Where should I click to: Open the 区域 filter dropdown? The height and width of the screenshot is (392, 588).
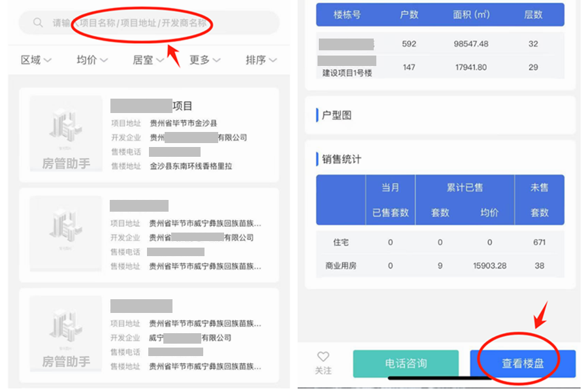pos(35,60)
